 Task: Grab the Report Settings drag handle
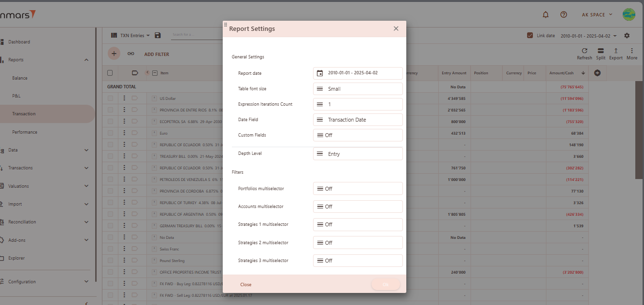(x=226, y=24)
